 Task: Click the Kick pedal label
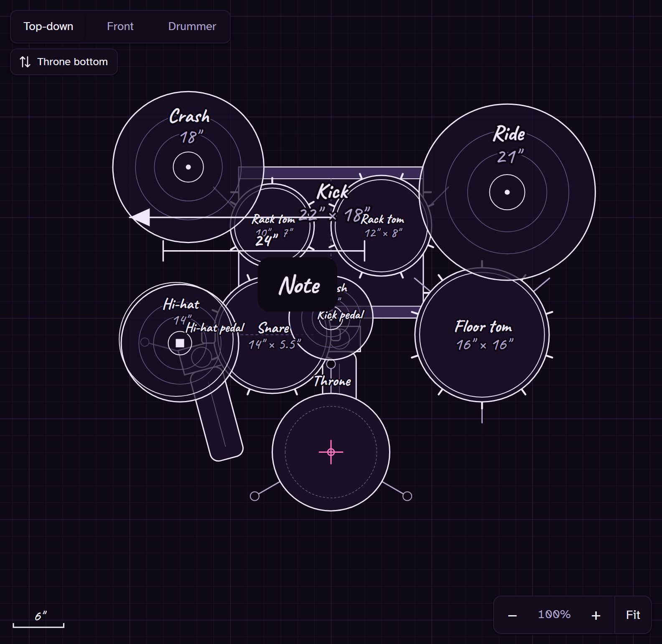[x=341, y=315]
